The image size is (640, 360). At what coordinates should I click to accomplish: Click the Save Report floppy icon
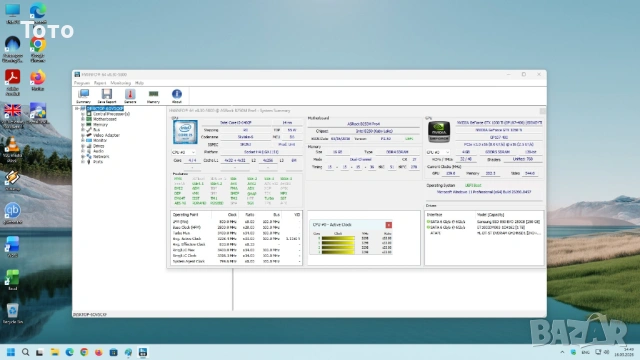107,96
